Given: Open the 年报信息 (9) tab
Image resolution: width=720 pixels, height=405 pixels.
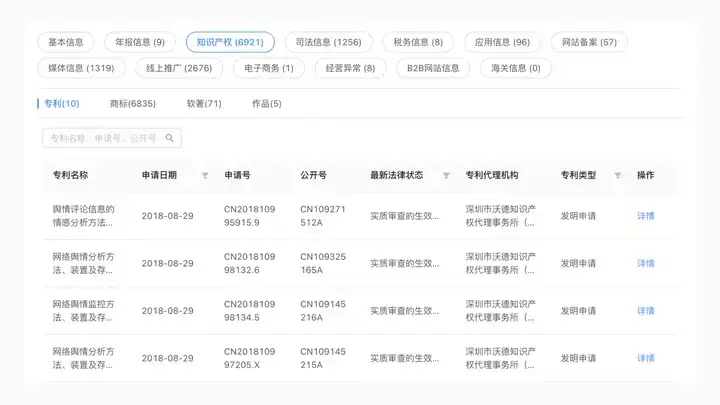Looking at the screenshot, I should pos(140,42).
